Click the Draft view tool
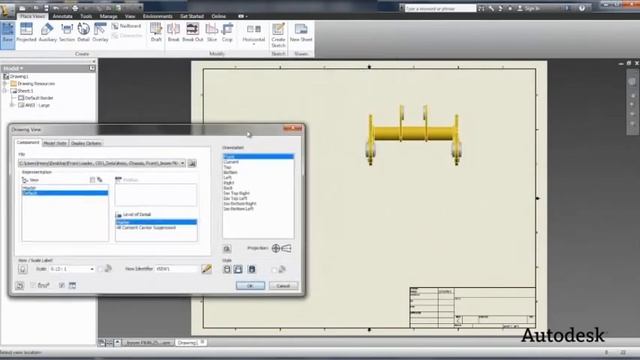This screenshot has width=640, height=360. coord(156,33)
